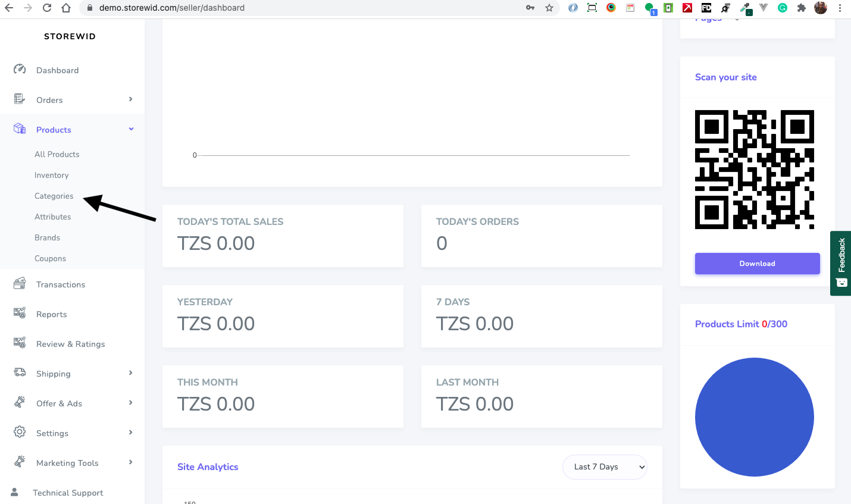Click the Orders list icon
851x504 pixels.
(19, 99)
